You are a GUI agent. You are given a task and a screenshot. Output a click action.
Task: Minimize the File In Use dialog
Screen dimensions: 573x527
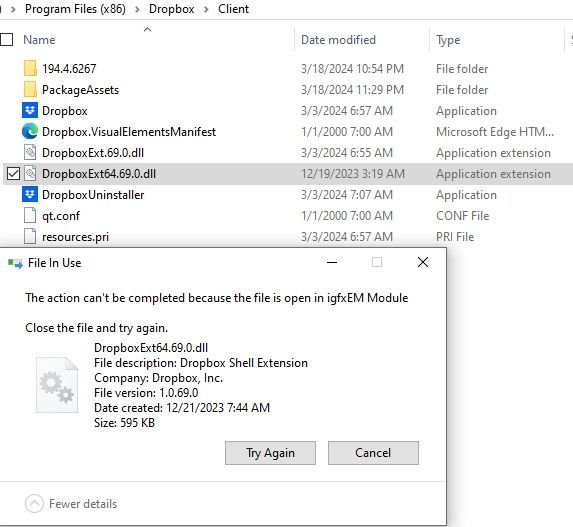pos(332,262)
